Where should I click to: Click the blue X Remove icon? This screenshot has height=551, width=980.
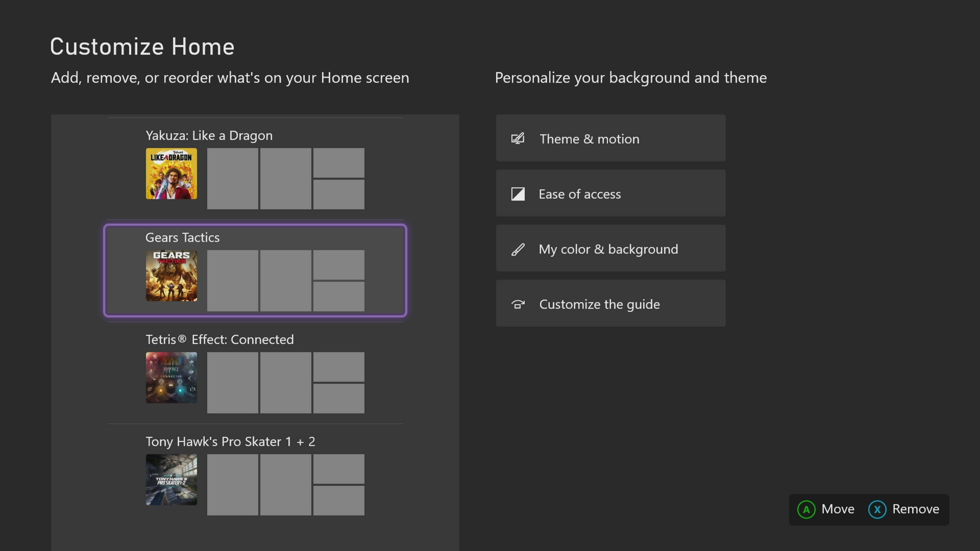(877, 509)
